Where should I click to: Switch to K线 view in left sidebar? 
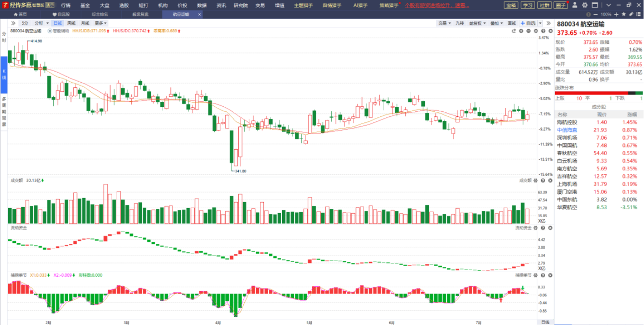pyautogui.click(x=4, y=74)
